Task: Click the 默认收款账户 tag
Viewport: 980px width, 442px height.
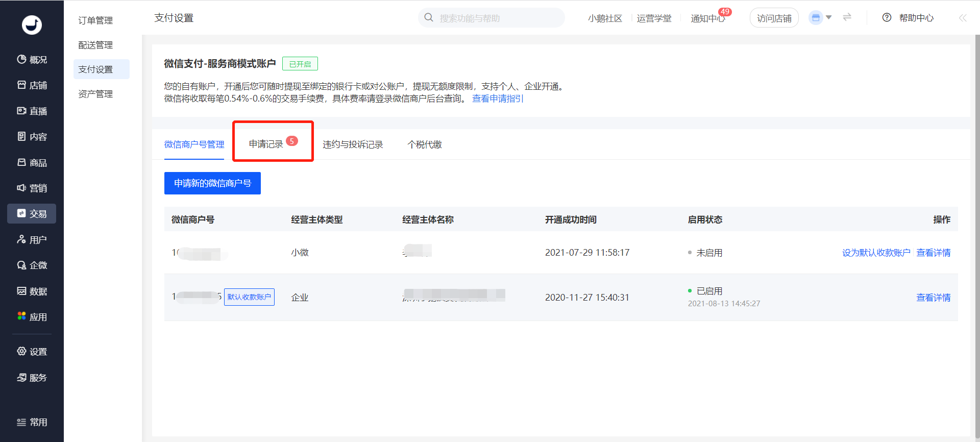Action: [249, 297]
